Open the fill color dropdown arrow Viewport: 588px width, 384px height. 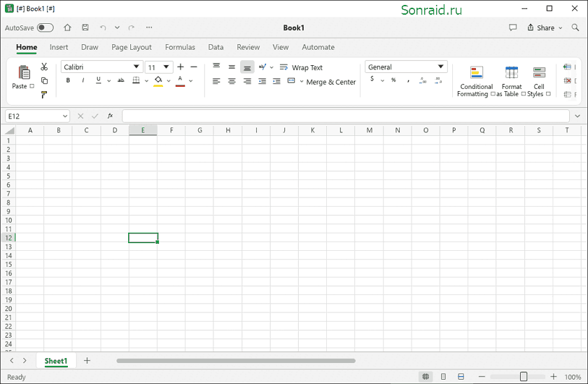pyautogui.click(x=169, y=81)
